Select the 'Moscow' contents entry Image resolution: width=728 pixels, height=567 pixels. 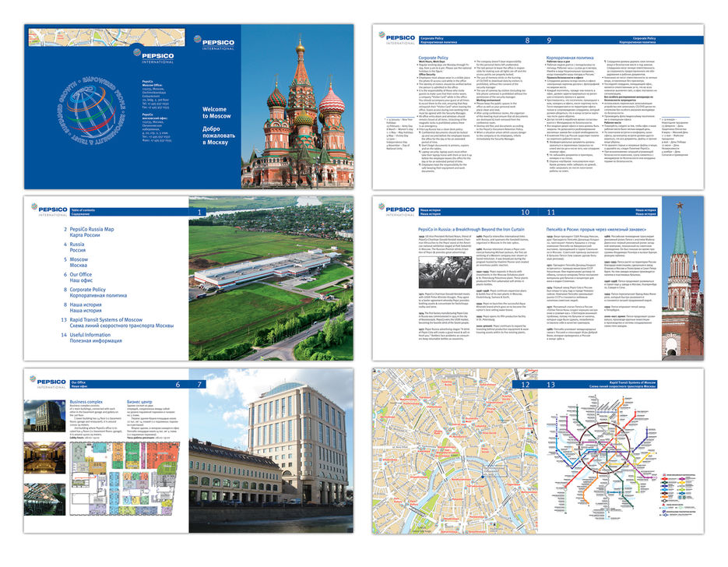click(79, 259)
